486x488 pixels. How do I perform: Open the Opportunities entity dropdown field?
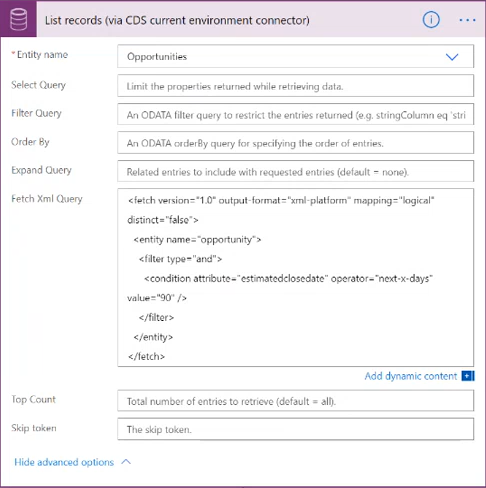(295, 56)
